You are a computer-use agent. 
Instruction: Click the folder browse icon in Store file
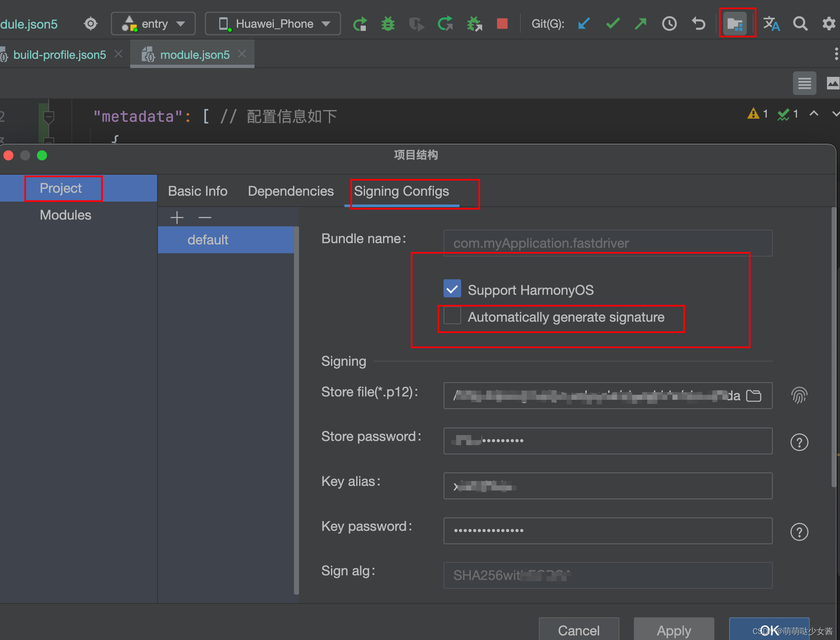click(x=753, y=396)
